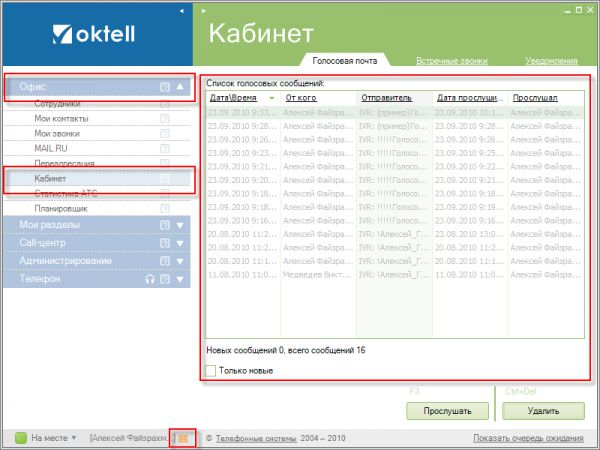Click the headset icon in Телефон section
Viewport: 600px width, 450px height.
pos(149,279)
